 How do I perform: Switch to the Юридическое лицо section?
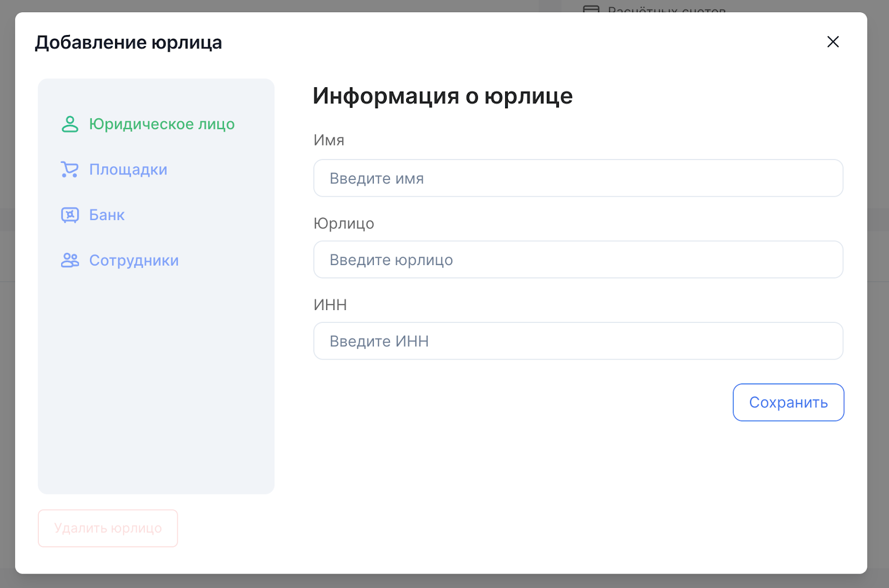[162, 124]
